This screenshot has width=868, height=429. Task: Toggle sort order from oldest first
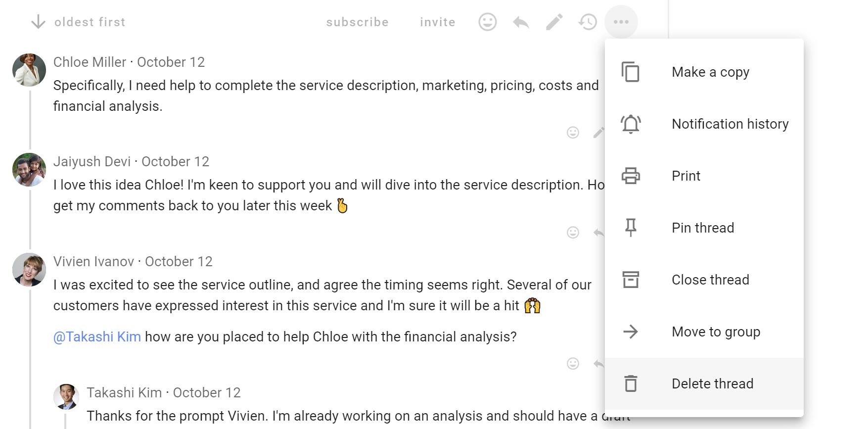click(78, 22)
